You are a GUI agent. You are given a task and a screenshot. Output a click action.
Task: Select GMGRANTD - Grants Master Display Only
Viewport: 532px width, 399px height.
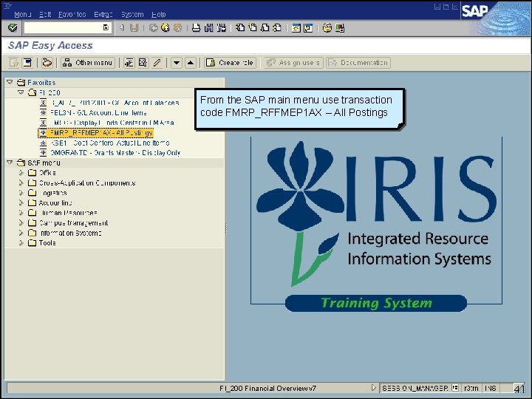point(115,153)
